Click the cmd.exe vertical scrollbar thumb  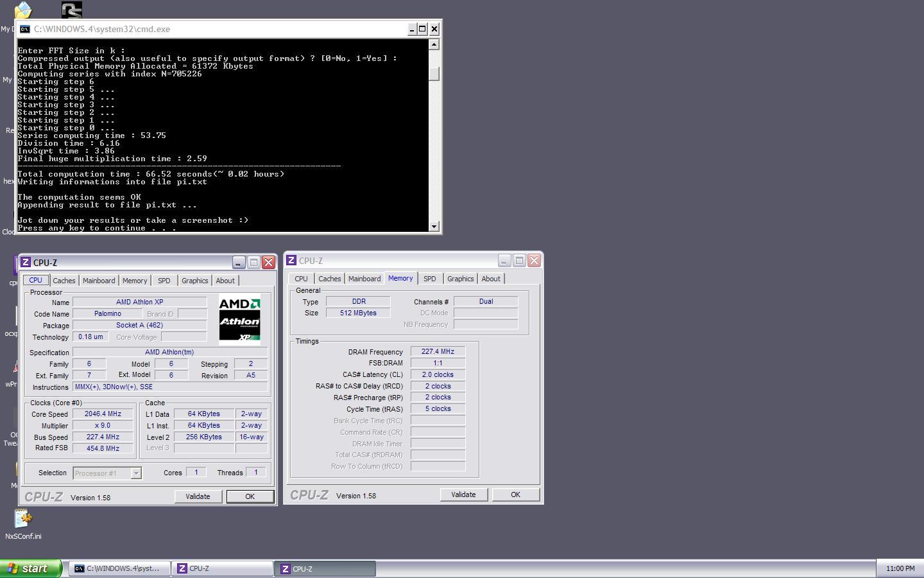tap(434, 73)
